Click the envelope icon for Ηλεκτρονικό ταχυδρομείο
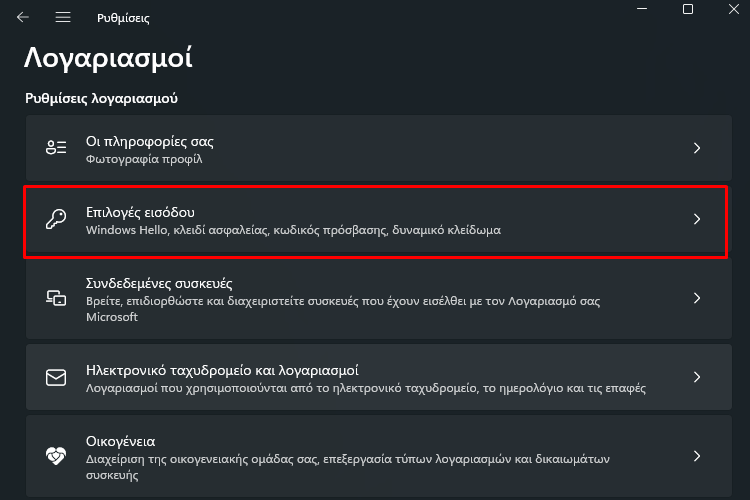Image resolution: width=750 pixels, height=500 pixels. 56,377
